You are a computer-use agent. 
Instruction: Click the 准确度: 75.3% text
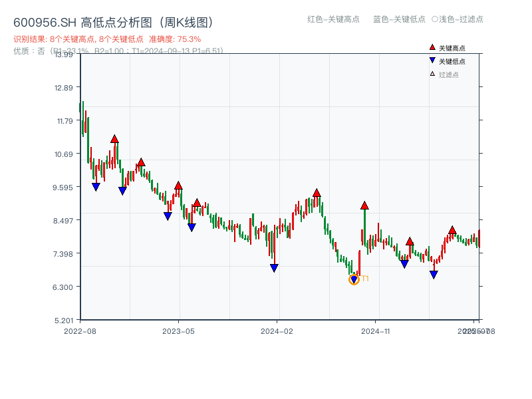(x=175, y=39)
